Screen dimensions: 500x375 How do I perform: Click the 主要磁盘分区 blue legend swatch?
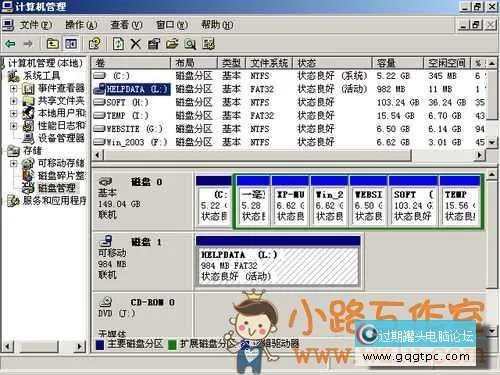click(x=100, y=345)
